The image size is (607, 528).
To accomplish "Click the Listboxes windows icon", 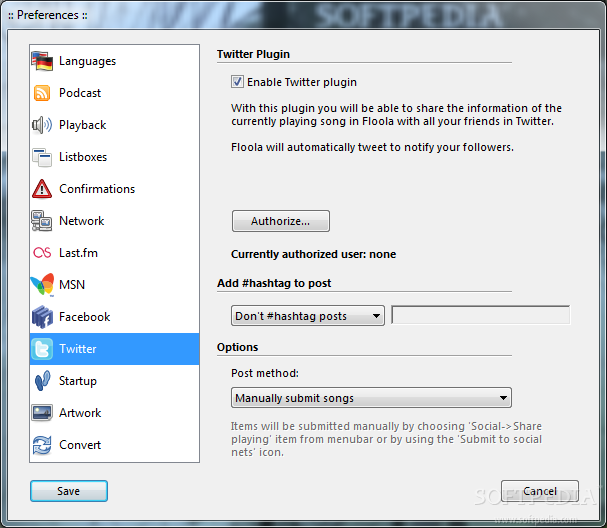I will click(x=42, y=157).
